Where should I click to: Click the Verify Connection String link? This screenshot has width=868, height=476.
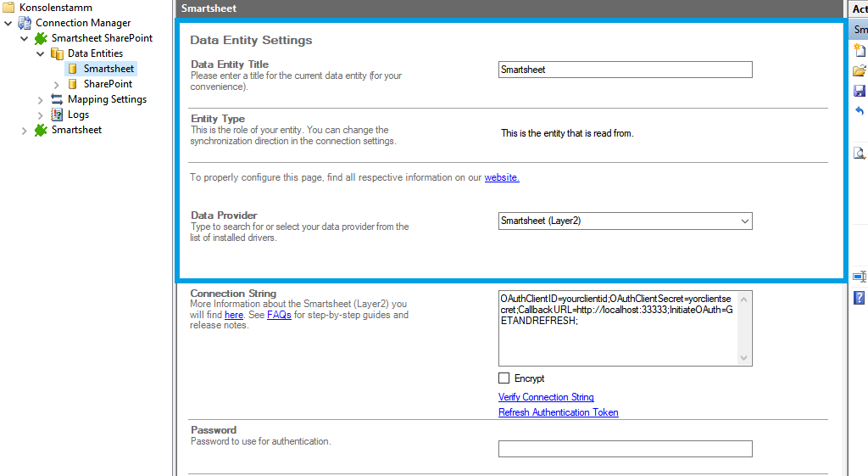(x=546, y=397)
